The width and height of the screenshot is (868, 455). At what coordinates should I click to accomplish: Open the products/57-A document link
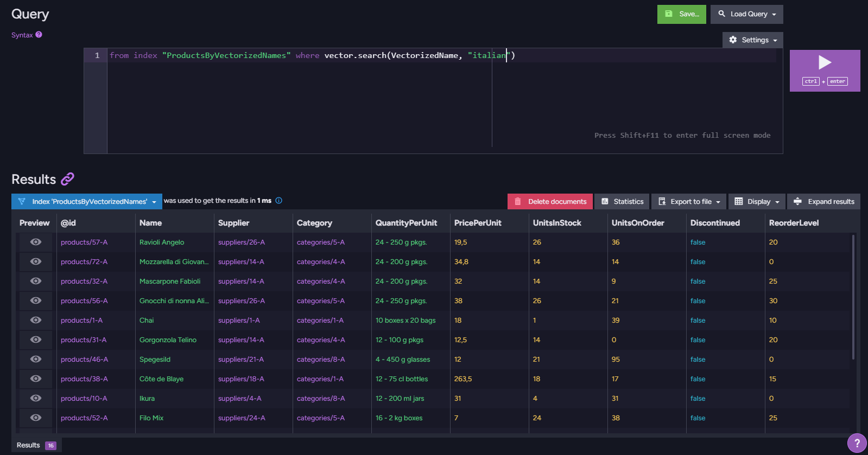click(84, 242)
